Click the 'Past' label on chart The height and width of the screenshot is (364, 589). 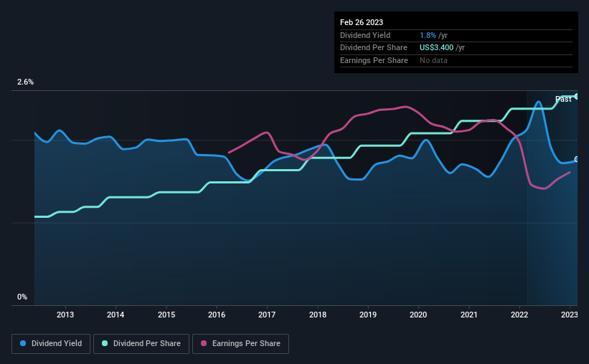[563, 99]
